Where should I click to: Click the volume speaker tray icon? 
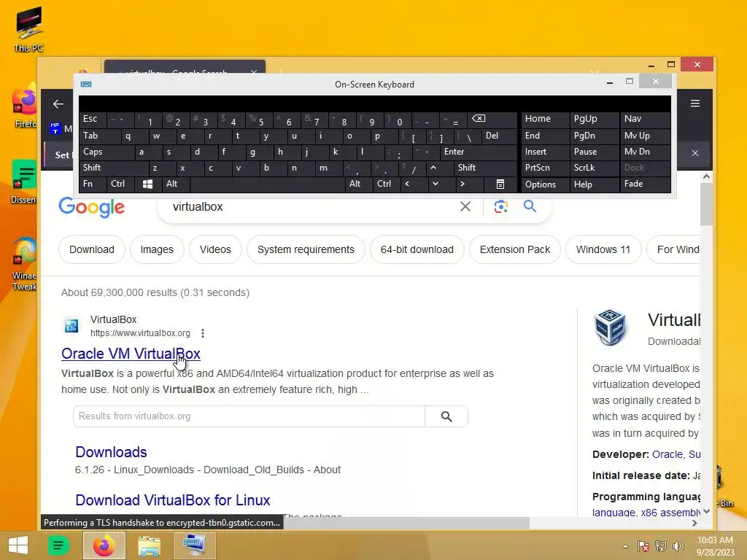[678, 545]
